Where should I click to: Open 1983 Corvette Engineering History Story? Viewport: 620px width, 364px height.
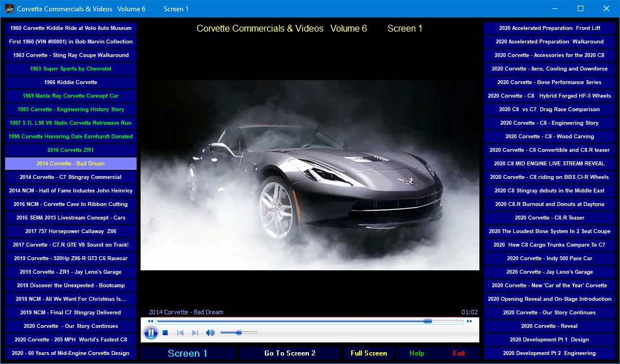click(x=71, y=109)
